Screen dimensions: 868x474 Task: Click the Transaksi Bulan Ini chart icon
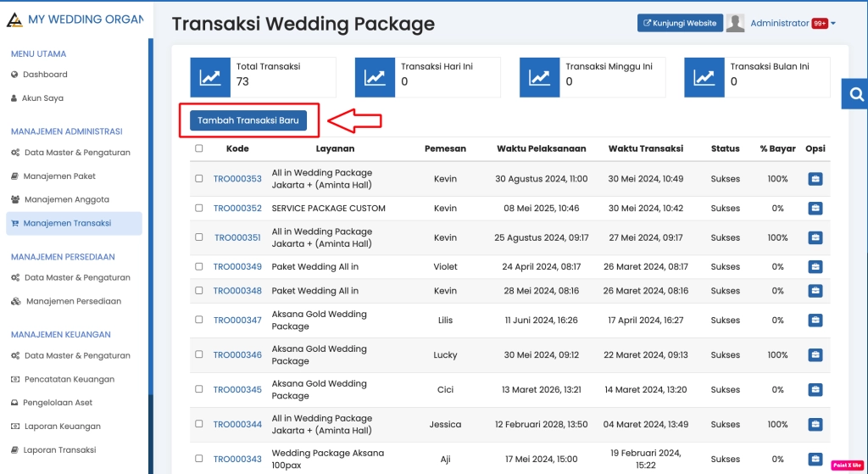pos(704,78)
